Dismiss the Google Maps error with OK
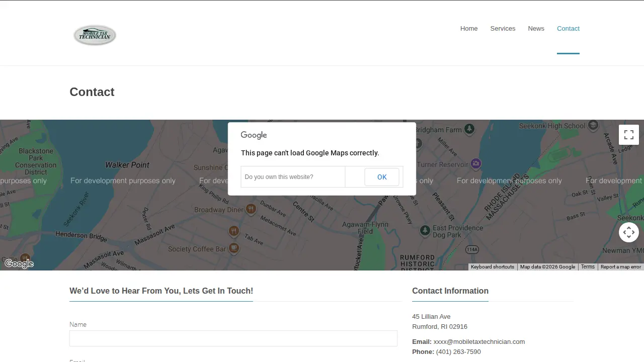 [382, 177]
